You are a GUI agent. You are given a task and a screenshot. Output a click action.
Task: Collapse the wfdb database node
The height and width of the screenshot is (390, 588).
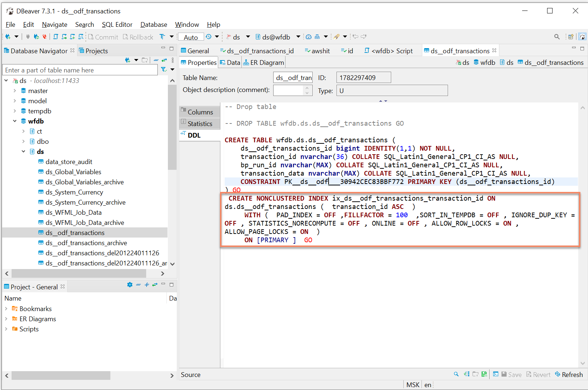[x=15, y=121]
